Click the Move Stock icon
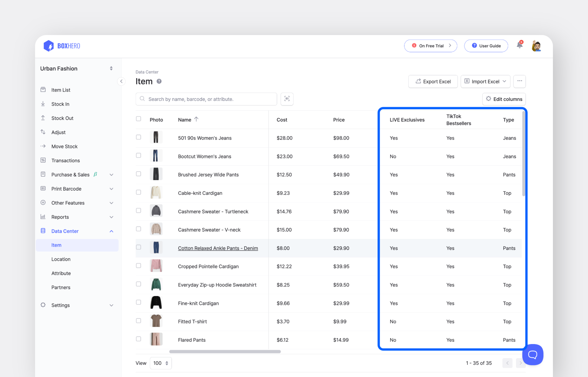The height and width of the screenshot is (377, 588). tap(43, 146)
